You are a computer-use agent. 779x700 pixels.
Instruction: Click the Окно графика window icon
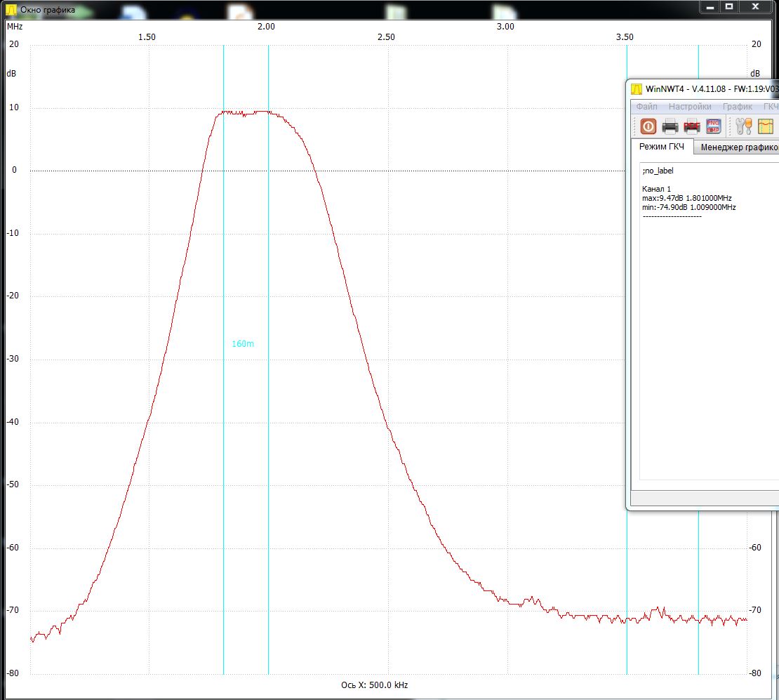11,9
